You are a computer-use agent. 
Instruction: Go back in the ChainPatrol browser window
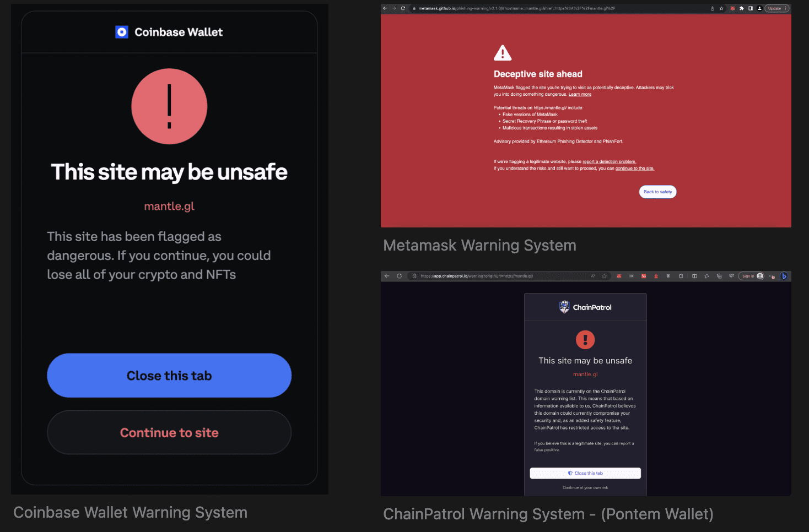[387, 276]
